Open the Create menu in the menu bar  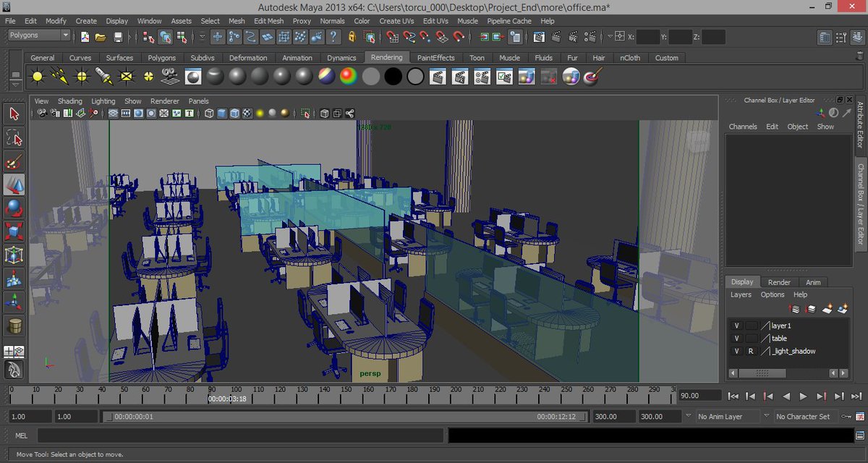tap(86, 21)
